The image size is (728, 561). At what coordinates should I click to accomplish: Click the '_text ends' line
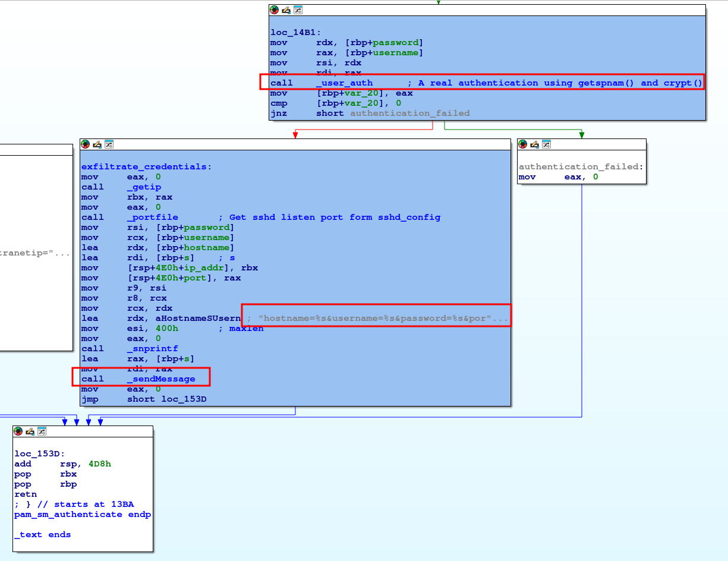tap(43, 535)
